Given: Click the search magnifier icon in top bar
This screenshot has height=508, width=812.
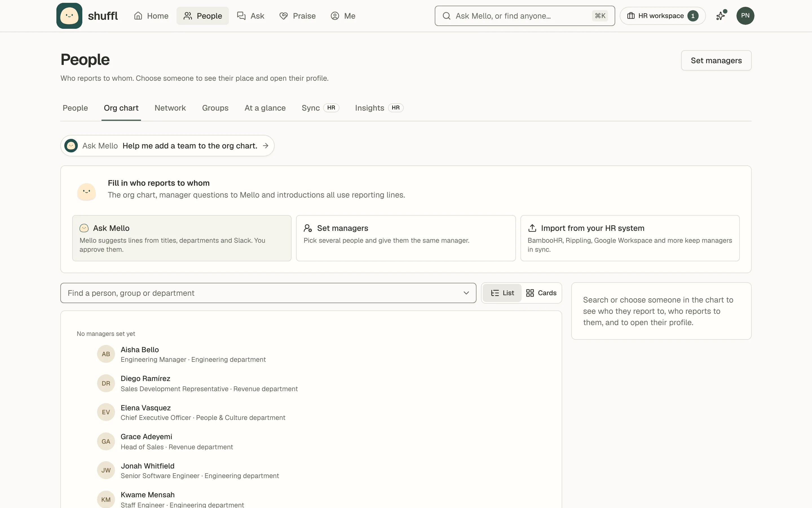Looking at the screenshot, I should pyautogui.click(x=446, y=16).
